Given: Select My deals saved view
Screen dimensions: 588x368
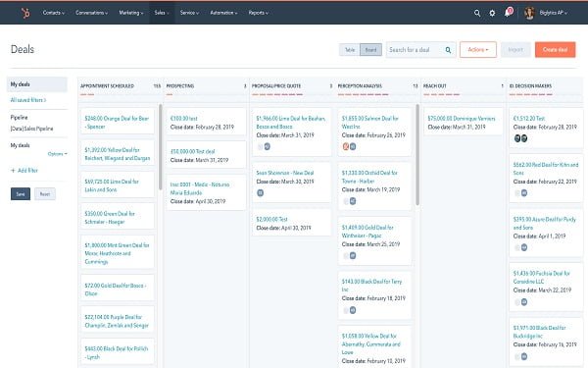Looking at the screenshot, I should click(37, 84).
